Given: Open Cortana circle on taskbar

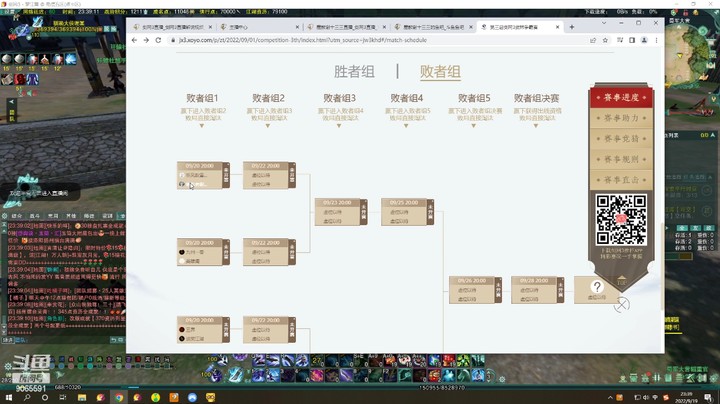Looking at the screenshot, I should pos(45,398).
